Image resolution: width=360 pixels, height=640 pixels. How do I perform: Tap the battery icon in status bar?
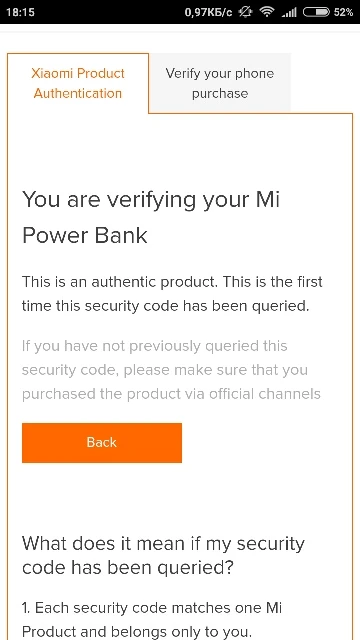point(316,12)
